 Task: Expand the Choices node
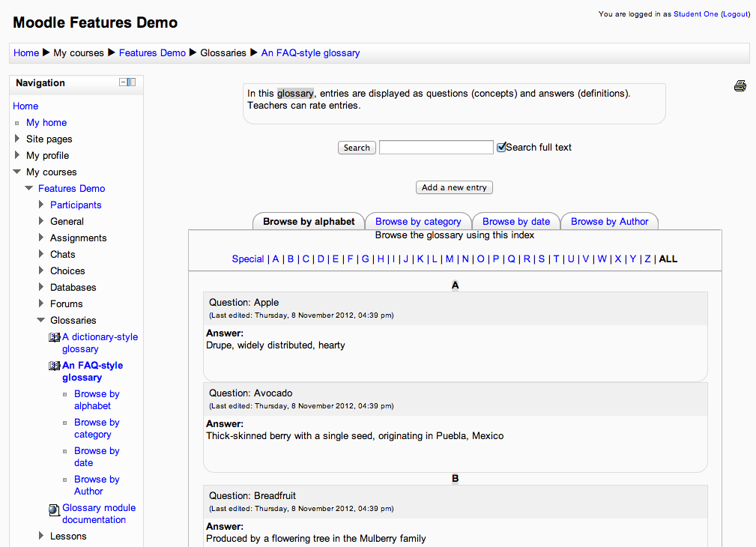[41, 270]
